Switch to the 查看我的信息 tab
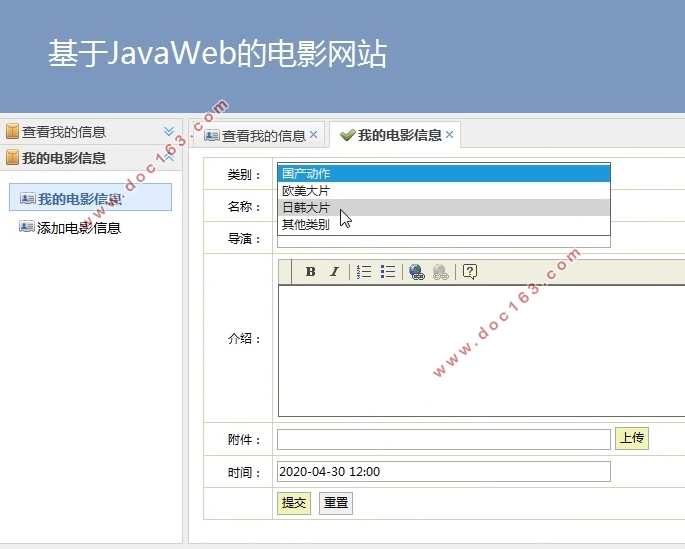 pos(258,135)
